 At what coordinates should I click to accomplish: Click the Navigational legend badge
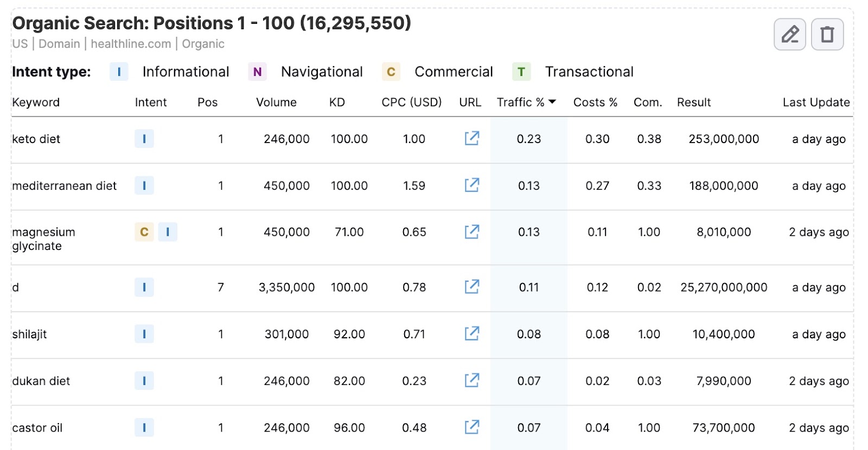pyautogui.click(x=257, y=72)
